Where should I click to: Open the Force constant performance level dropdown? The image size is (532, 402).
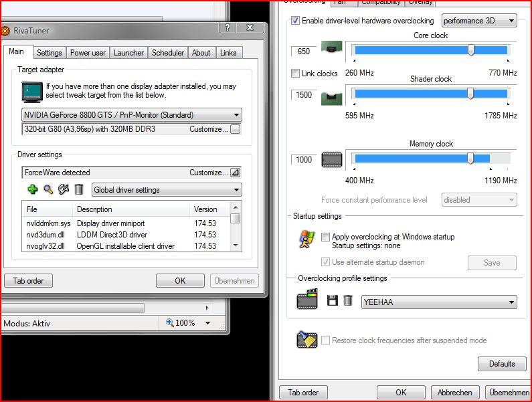479,200
